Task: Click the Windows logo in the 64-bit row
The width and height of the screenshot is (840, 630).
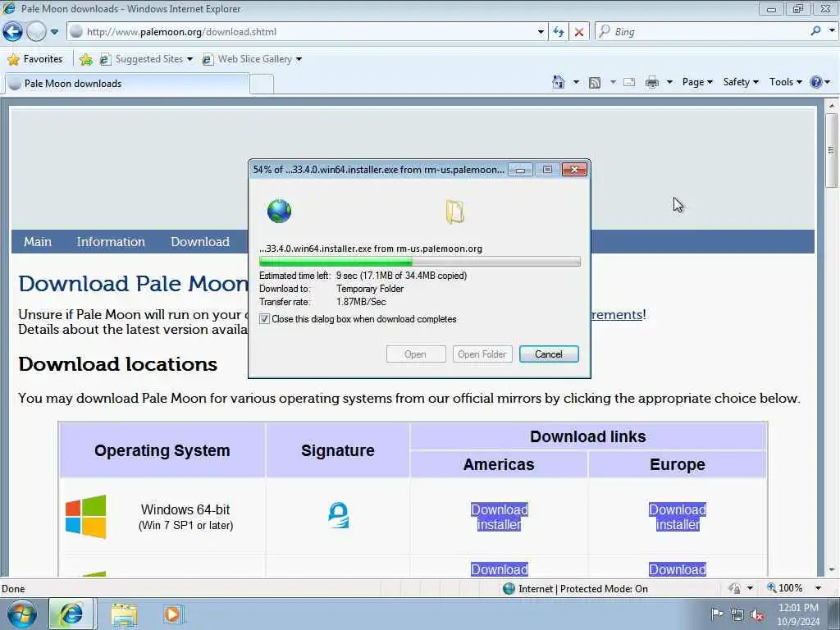Action: click(x=85, y=517)
